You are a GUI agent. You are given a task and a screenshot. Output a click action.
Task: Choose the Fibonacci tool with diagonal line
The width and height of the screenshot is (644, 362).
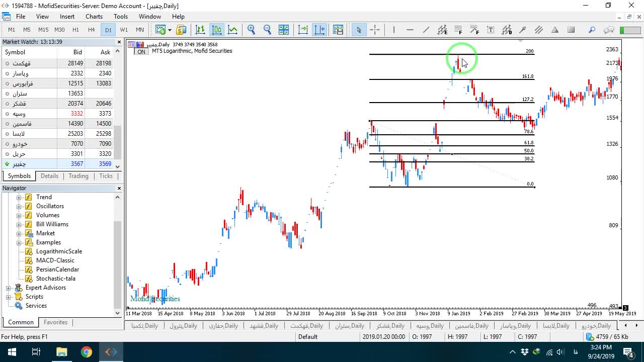[474, 30]
